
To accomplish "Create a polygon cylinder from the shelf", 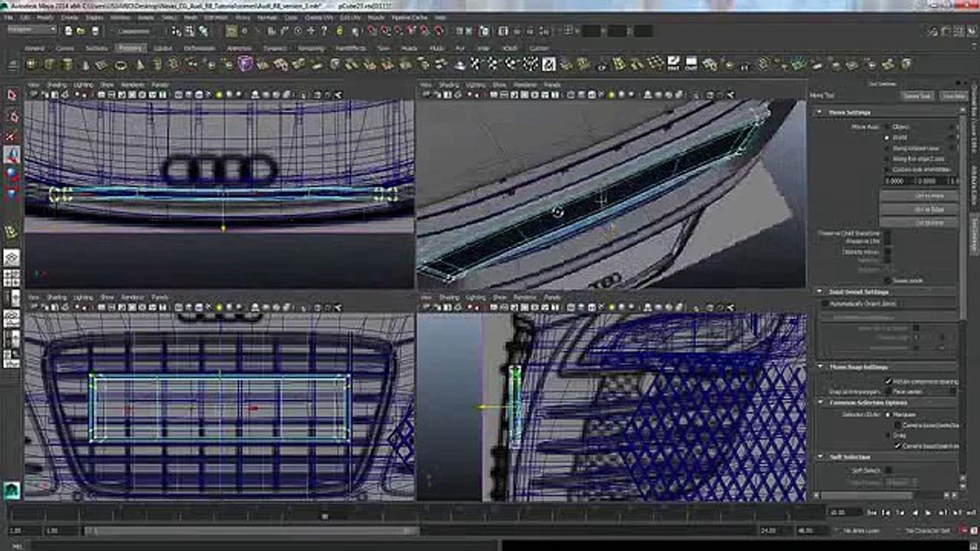I will pyautogui.click(x=69, y=64).
